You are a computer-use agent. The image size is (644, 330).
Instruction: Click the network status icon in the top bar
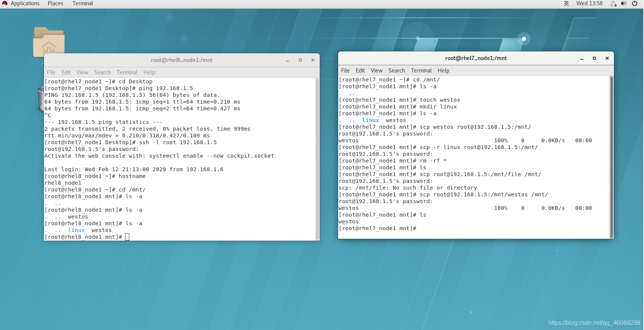[x=614, y=3]
